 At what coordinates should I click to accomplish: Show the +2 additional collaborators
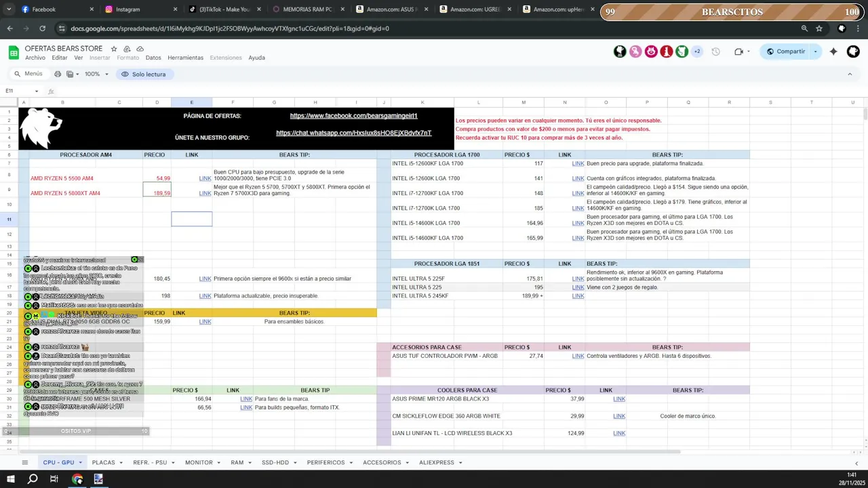pyautogui.click(x=696, y=52)
